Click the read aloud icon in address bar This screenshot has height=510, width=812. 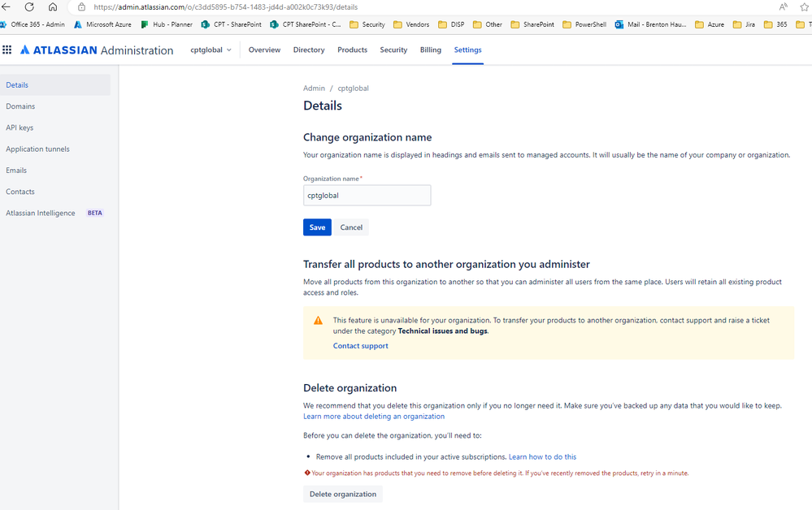click(783, 6)
